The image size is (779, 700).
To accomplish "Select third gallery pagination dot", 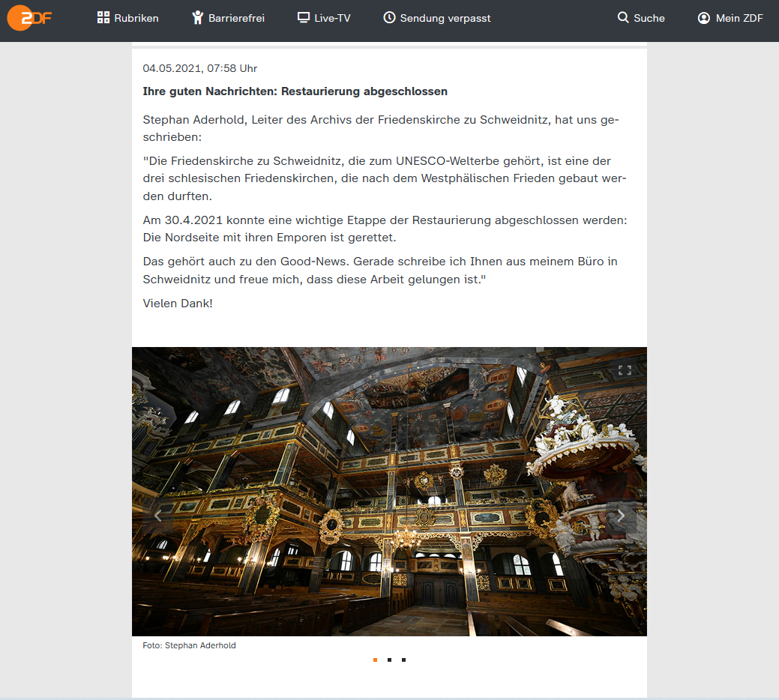I will pos(404,660).
